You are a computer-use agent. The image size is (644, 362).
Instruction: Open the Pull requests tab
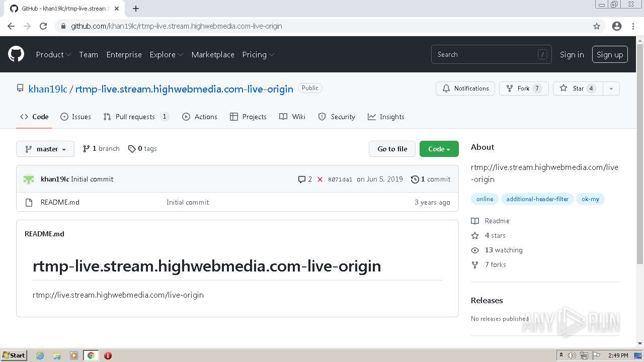point(136,117)
